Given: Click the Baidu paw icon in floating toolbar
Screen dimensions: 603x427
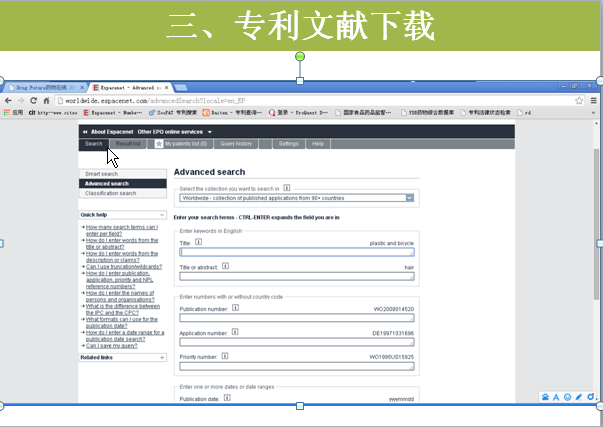Looking at the screenshot, I should (x=545, y=397).
